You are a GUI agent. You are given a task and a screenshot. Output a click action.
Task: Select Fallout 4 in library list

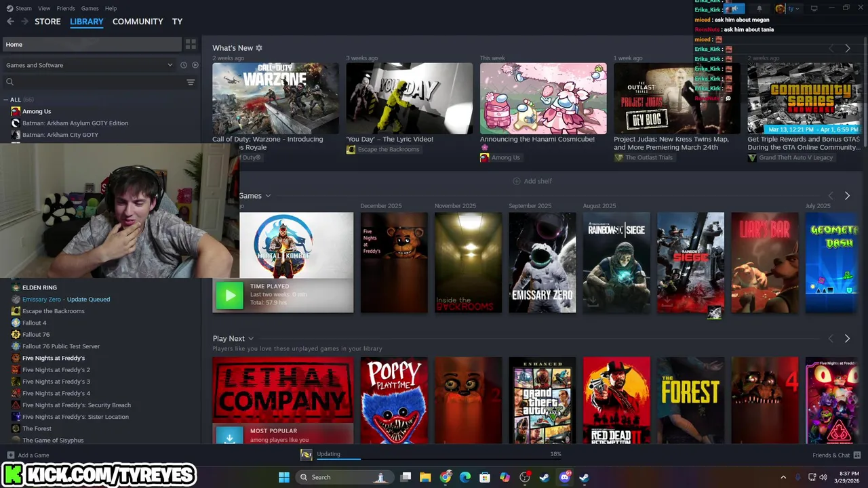(35, 323)
